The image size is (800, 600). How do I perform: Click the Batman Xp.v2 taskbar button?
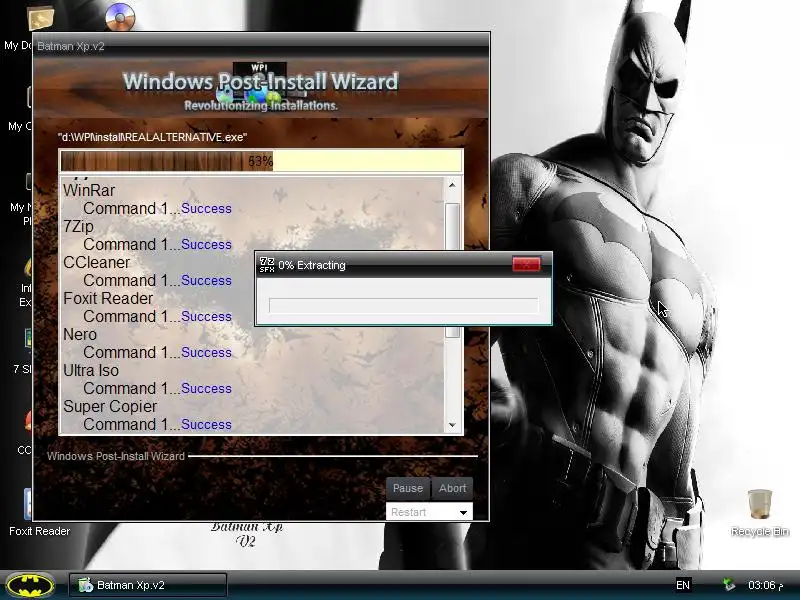click(148, 585)
